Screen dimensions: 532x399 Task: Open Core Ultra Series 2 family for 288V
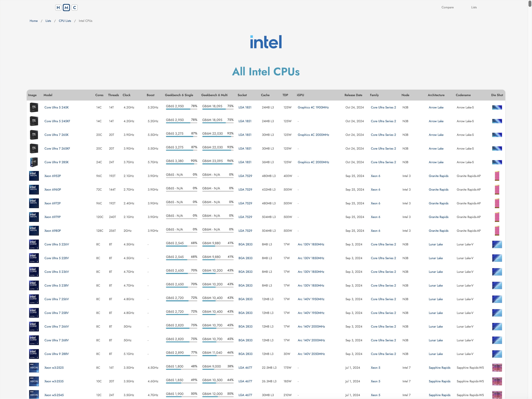pos(383,354)
